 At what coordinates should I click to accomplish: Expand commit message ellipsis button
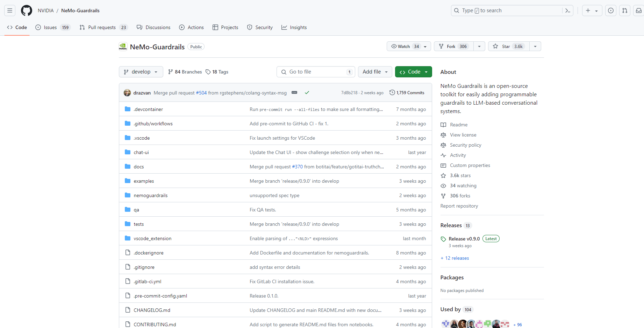tap(294, 93)
